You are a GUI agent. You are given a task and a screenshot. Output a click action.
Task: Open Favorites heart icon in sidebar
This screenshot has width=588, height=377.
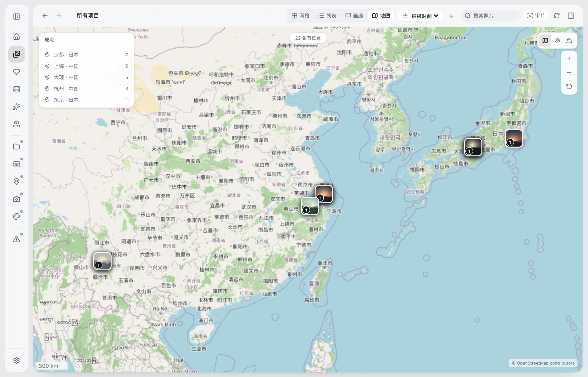(17, 72)
